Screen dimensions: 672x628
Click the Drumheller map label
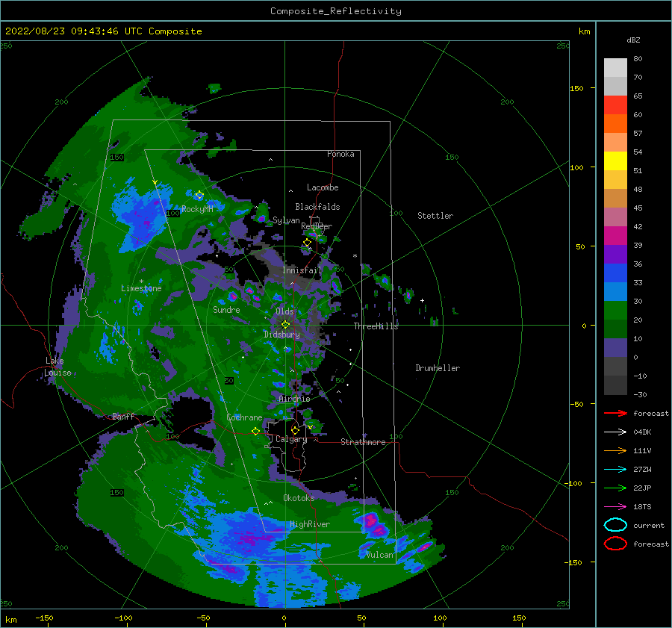click(438, 368)
